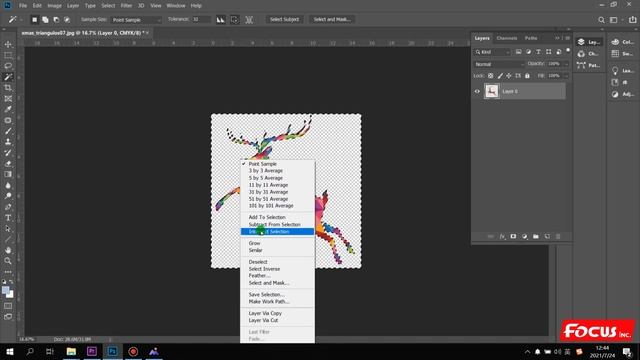Select the Move tool
Viewport: 640px width, 360px height.
(x=8, y=44)
